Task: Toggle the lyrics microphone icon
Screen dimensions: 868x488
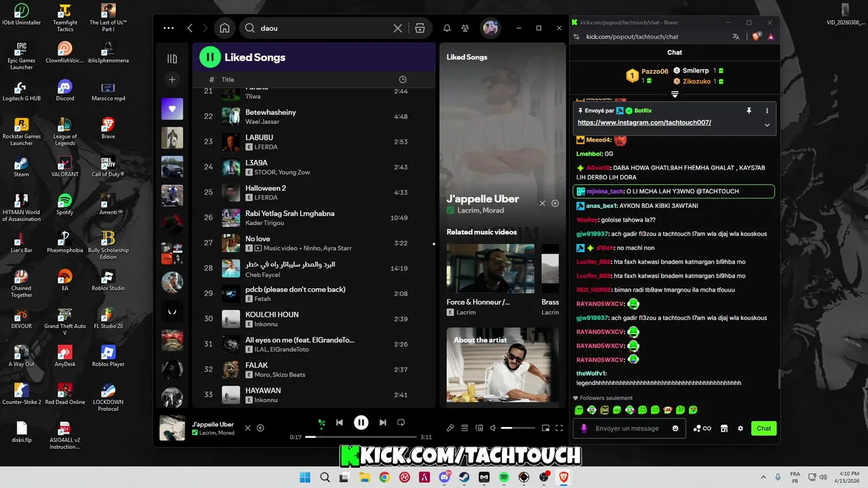Action: [x=450, y=428]
